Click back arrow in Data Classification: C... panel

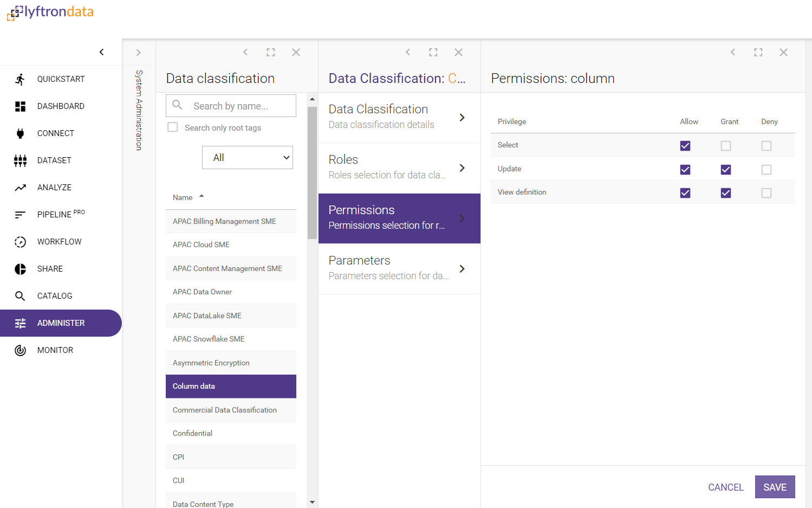(x=408, y=52)
